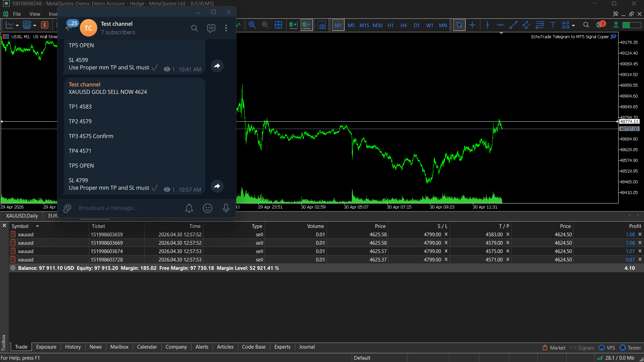Select the crosshair tool
644x362 pixels.
(472, 25)
